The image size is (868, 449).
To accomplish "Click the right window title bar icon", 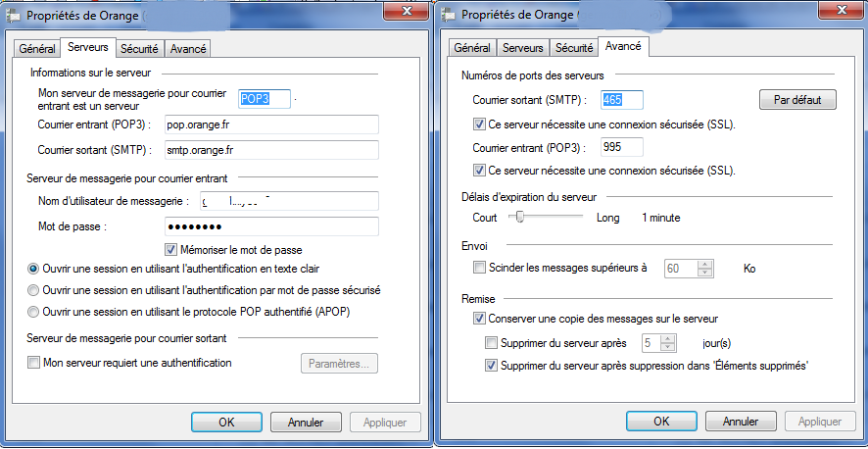I will tap(449, 16).
